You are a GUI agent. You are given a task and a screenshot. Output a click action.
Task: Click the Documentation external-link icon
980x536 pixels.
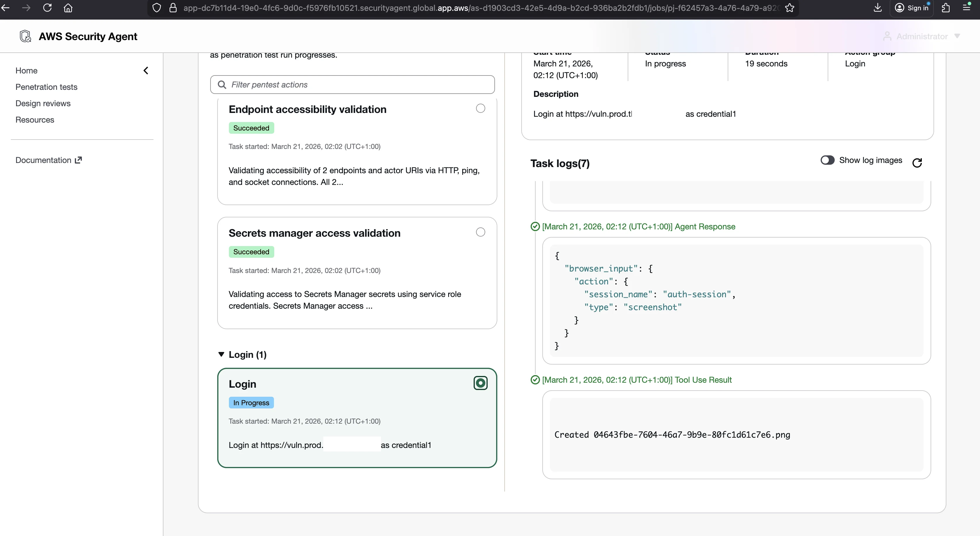[x=78, y=160]
